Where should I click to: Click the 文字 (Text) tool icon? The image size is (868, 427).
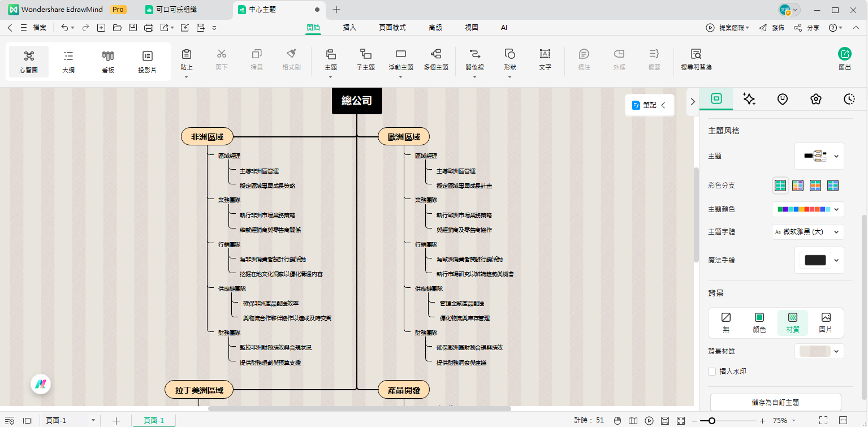click(x=545, y=54)
